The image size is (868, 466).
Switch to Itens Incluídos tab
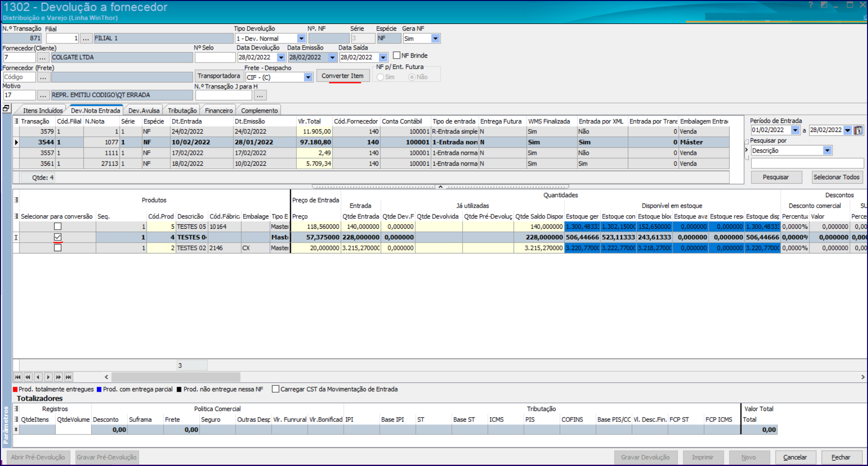[x=43, y=110]
